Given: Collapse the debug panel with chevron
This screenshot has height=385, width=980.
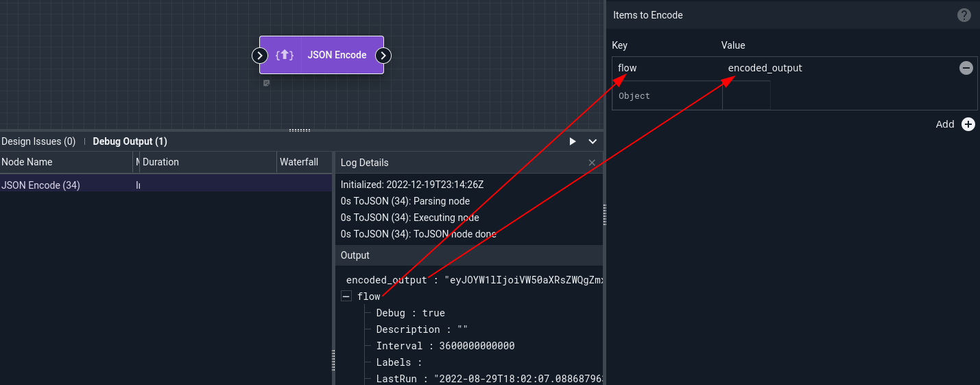Looking at the screenshot, I should click(x=593, y=141).
